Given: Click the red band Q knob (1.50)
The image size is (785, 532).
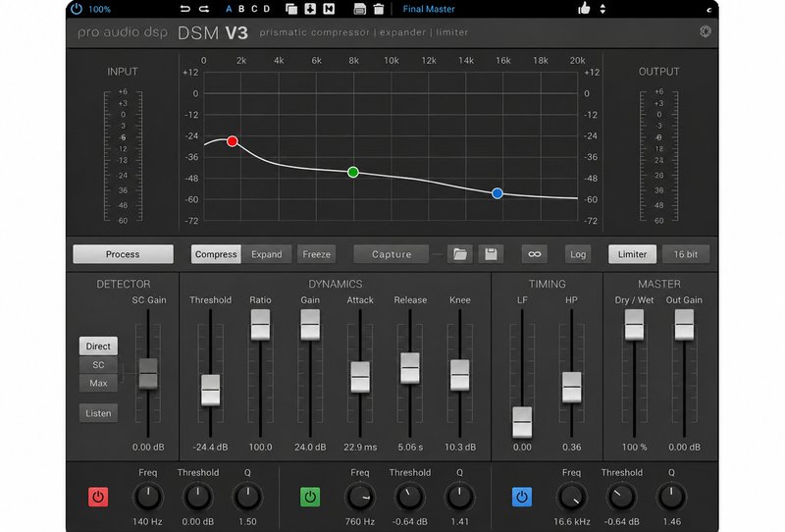Looking at the screenshot, I should point(247,497).
